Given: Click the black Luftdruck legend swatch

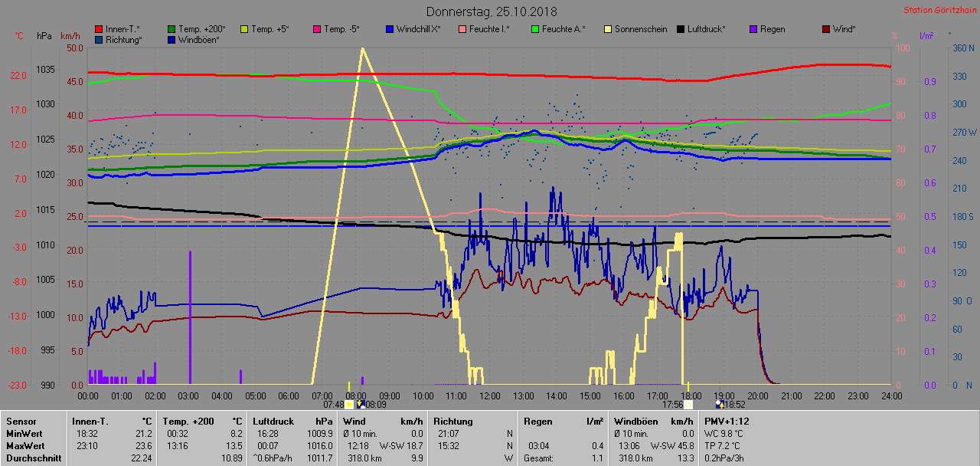Looking at the screenshot, I should tap(681, 29).
